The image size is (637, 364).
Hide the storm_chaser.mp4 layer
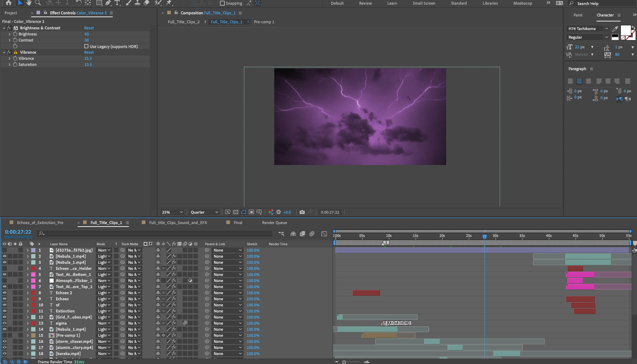pyautogui.click(x=4, y=341)
